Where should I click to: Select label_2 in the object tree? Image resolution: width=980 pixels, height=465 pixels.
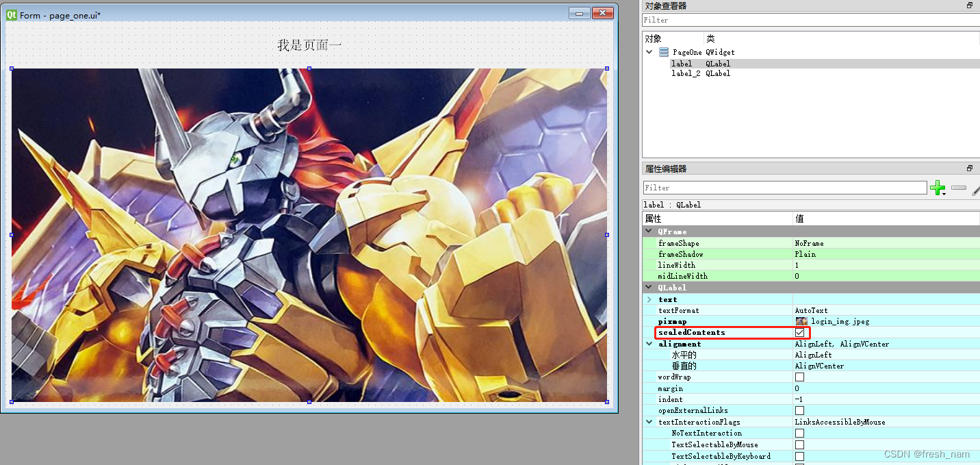(686, 73)
